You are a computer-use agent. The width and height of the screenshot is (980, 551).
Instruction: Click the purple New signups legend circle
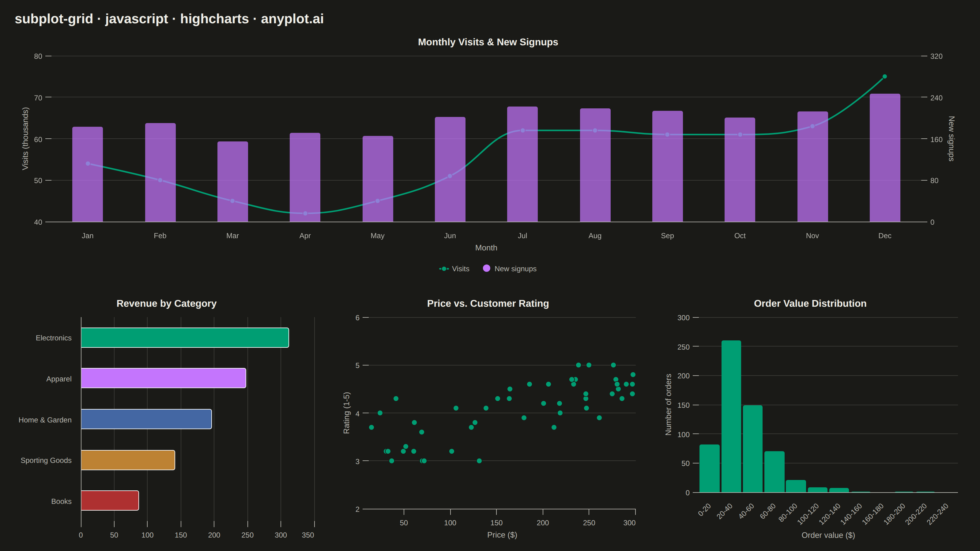tap(487, 268)
